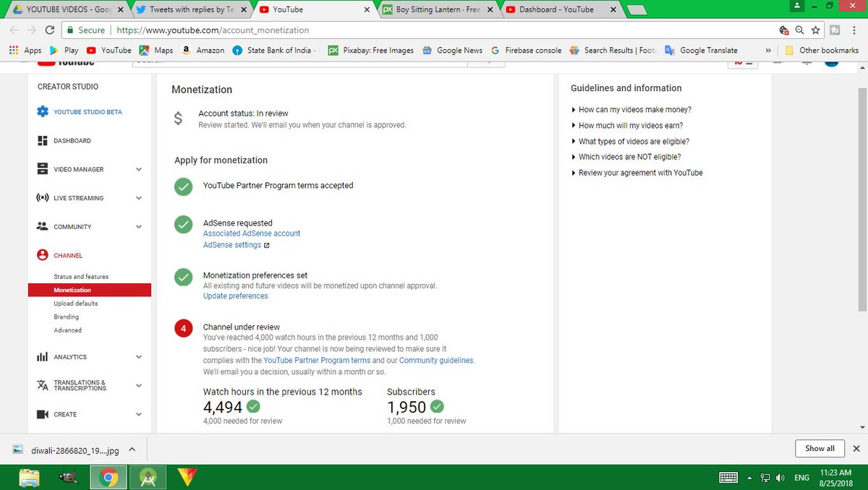
Task: Expand Translations & Transcriptions section
Action: tap(139, 385)
